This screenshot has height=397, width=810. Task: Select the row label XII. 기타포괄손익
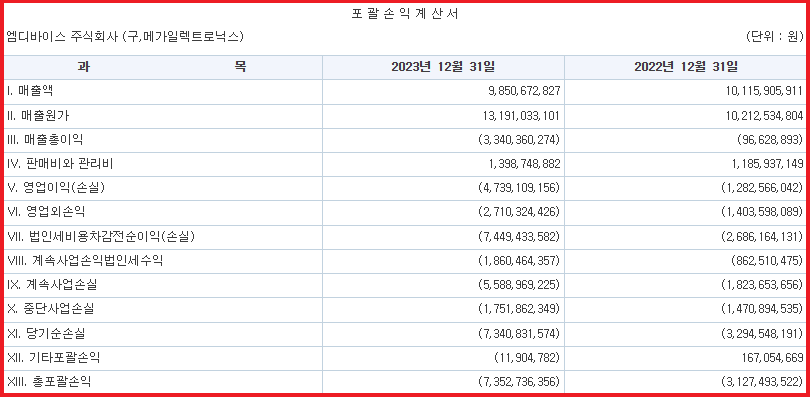click(54, 357)
